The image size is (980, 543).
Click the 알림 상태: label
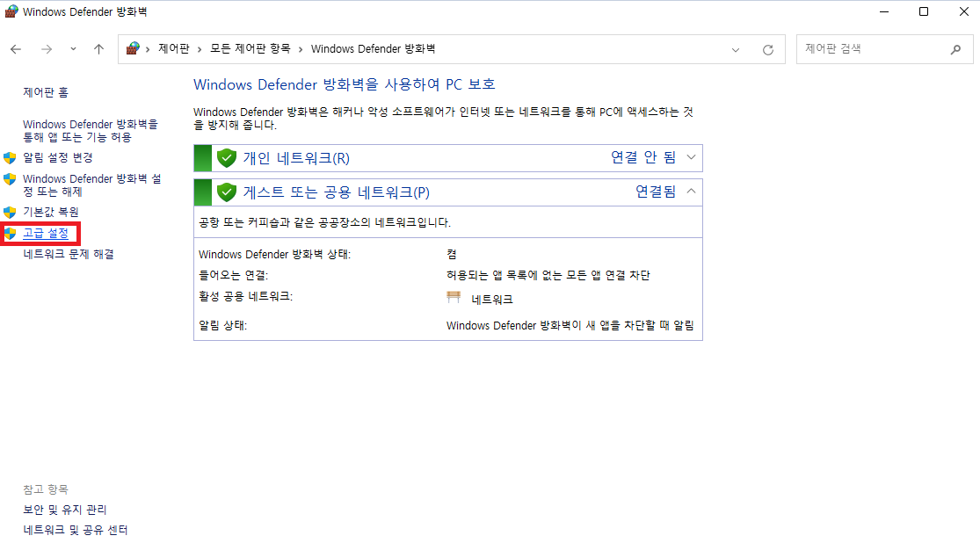[x=222, y=326]
